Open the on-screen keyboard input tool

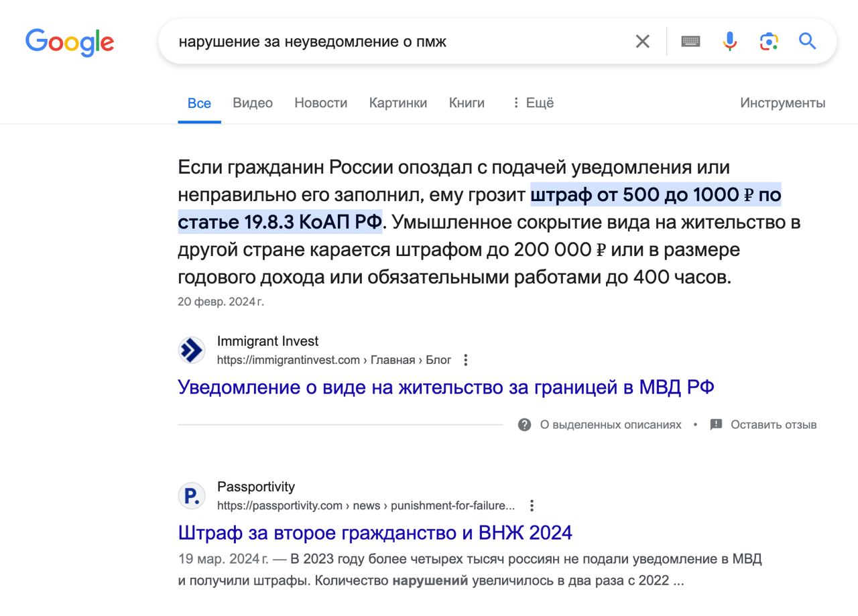coord(690,42)
